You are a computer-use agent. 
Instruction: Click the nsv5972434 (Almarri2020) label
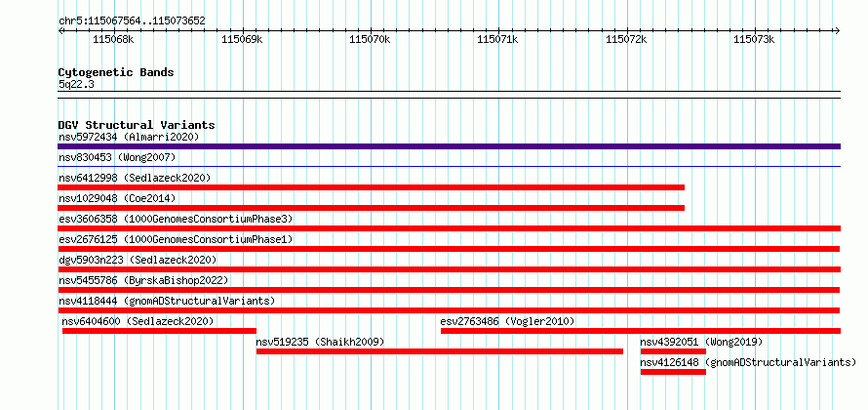[129, 137]
